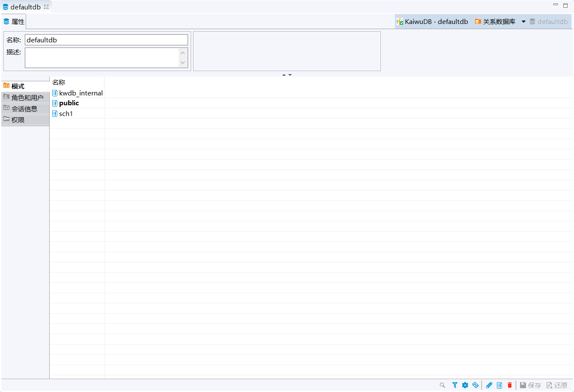Image resolution: width=574 pixels, height=392 pixels.
Task: Collapse the properties panel using the up arrow
Action: (x=284, y=75)
